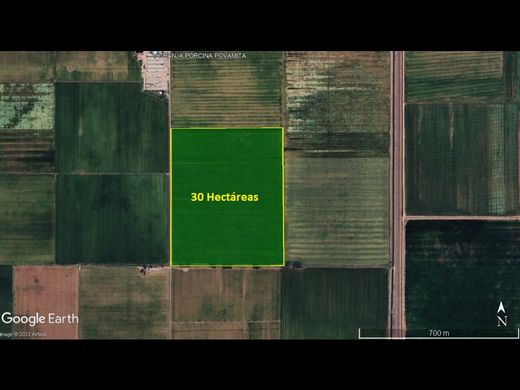Click the light green patchy field at the left edge
The image size is (520, 390).
[x=27, y=106]
